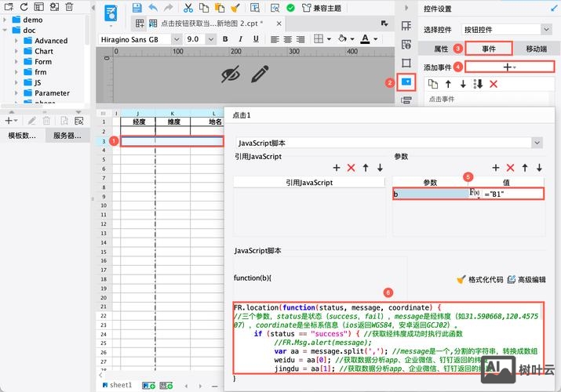
Task: Open the JavaScript脚本 type dropdown
Action: tap(537, 143)
